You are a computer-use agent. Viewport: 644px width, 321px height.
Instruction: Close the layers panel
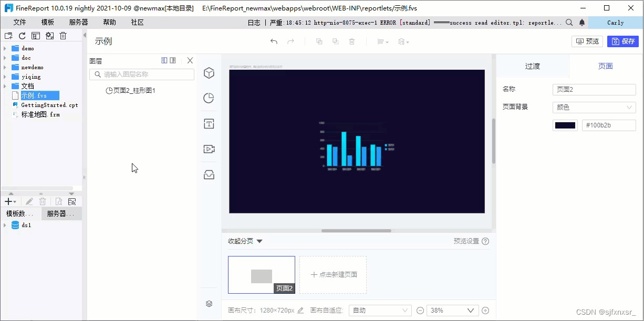pos(190,60)
